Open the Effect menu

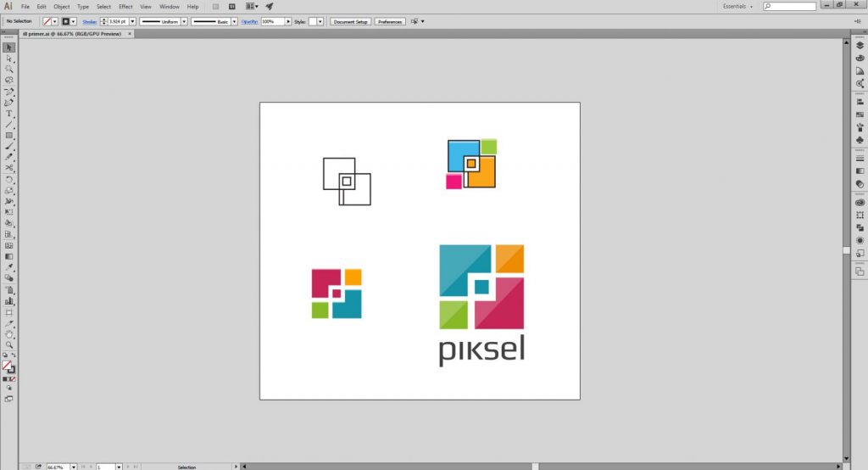125,6
